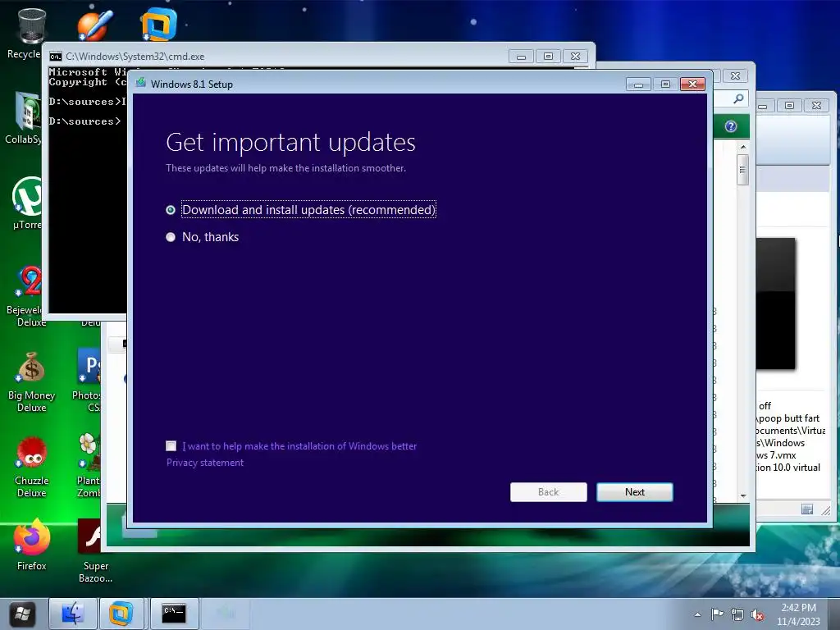Click the disabled Back button
Screen dimensions: 840x630
pyautogui.click(x=549, y=492)
